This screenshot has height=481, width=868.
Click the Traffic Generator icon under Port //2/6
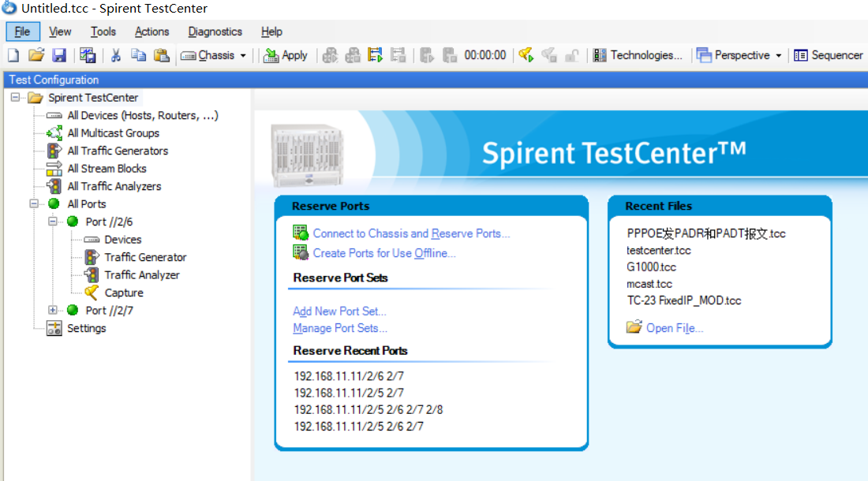click(92, 257)
